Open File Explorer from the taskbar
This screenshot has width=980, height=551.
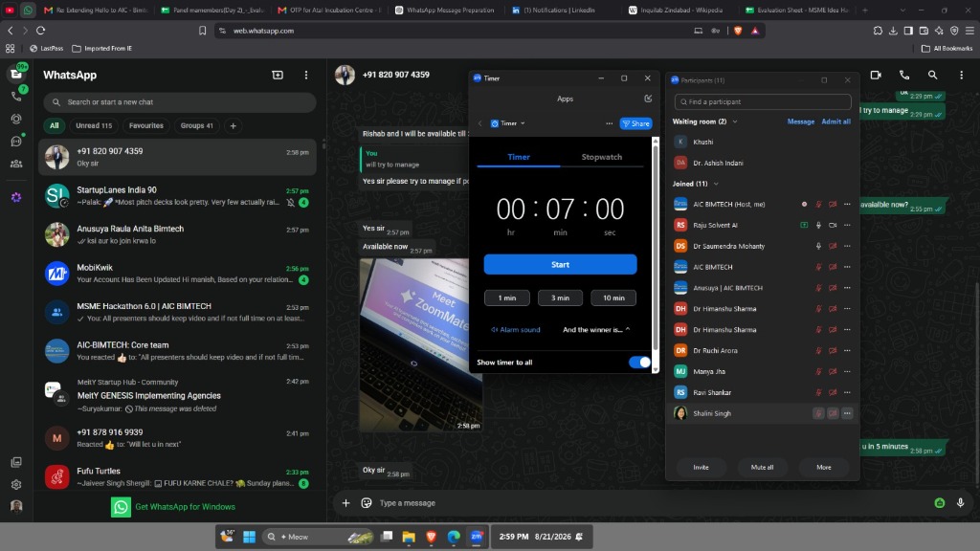click(x=409, y=536)
